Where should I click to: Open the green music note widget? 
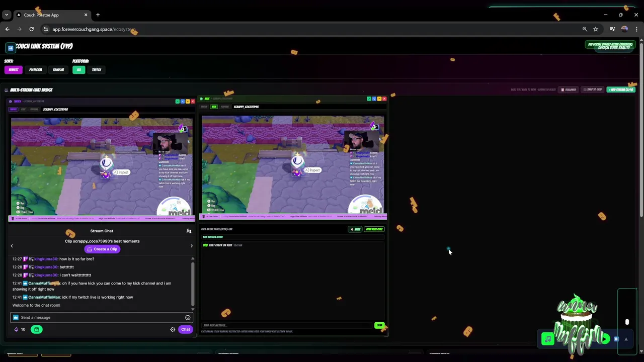tap(548, 339)
